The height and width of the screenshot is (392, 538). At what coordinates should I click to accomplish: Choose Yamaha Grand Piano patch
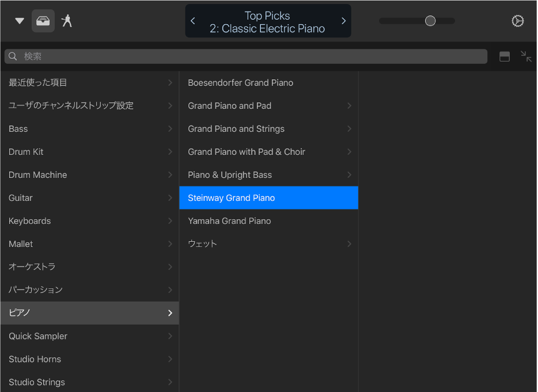pyautogui.click(x=269, y=221)
